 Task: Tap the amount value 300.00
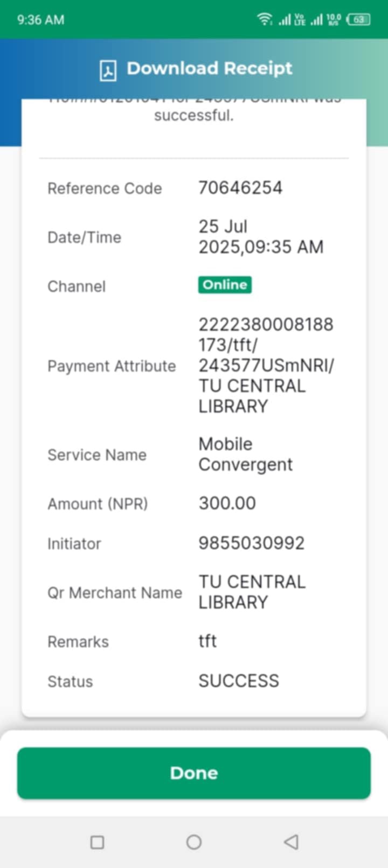pyautogui.click(x=227, y=503)
